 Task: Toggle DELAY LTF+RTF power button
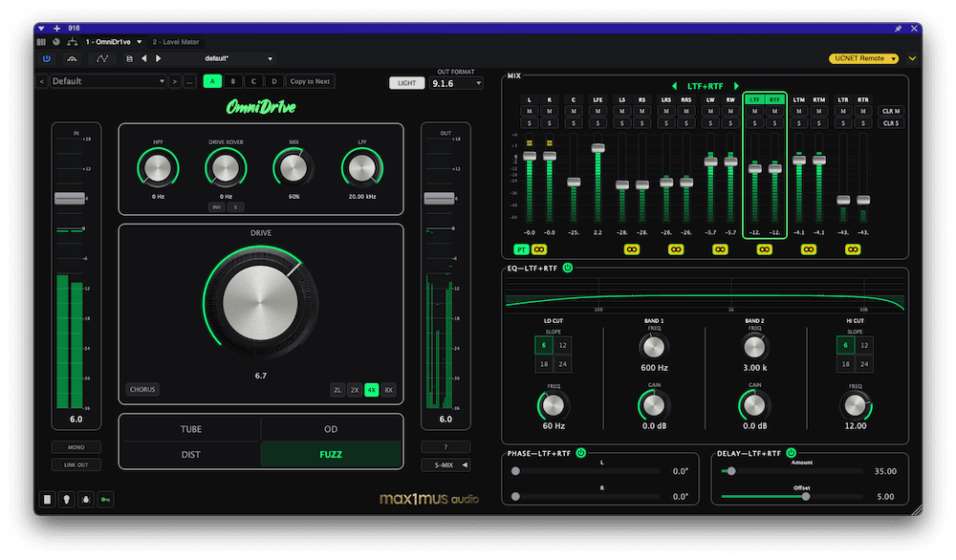pos(791,453)
